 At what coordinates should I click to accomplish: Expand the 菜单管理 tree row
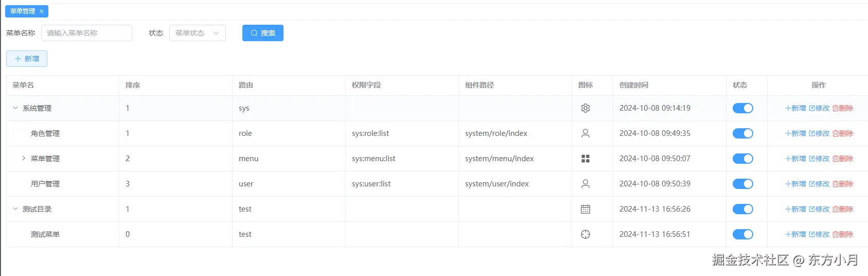24,159
